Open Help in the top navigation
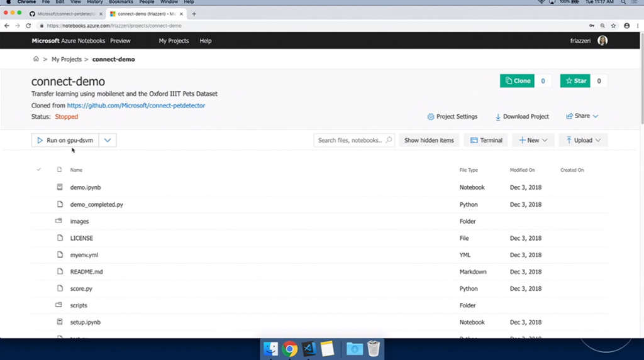Viewport: 644px width, 360px height. coord(206,41)
